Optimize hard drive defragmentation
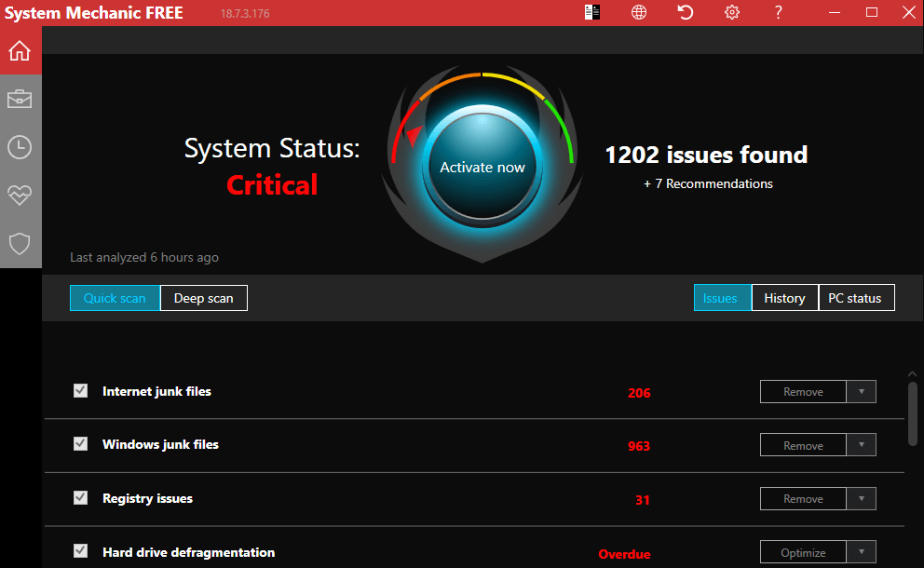Image resolution: width=924 pixels, height=568 pixels. (x=803, y=552)
